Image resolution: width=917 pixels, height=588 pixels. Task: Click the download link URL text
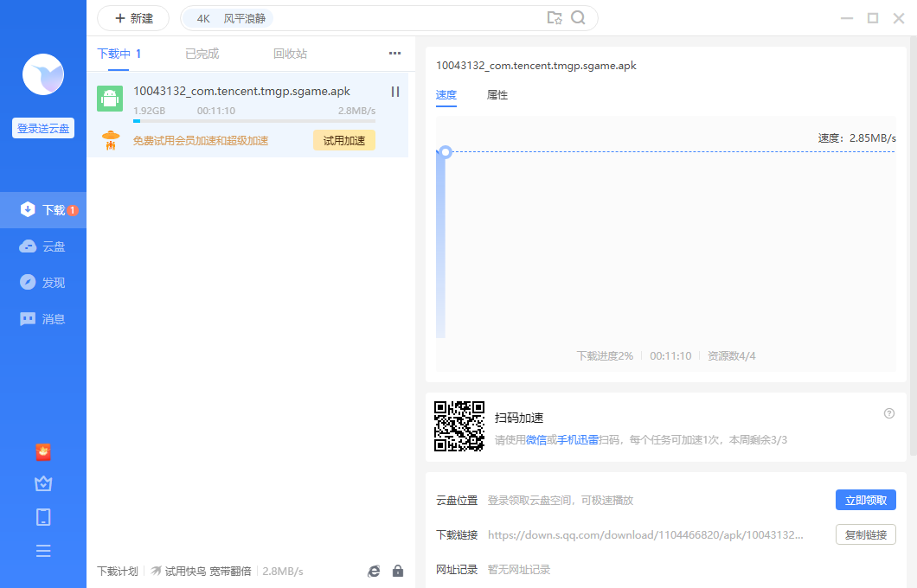pos(645,534)
